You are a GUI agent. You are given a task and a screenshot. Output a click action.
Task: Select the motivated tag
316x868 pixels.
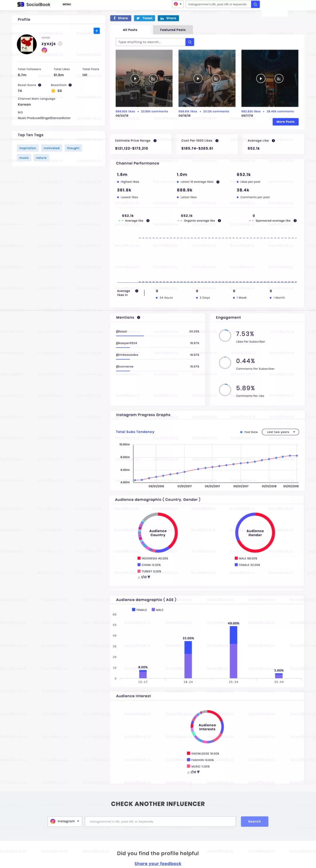[51, 148]
